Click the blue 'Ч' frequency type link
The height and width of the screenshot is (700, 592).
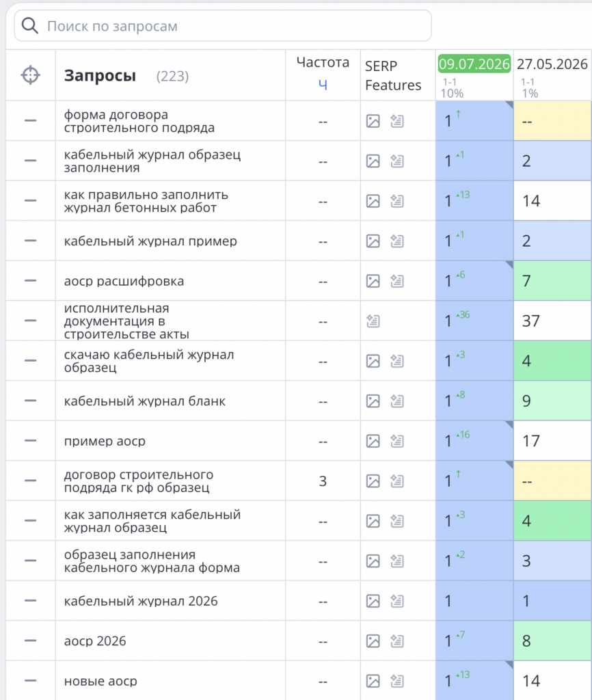(323, 84)
